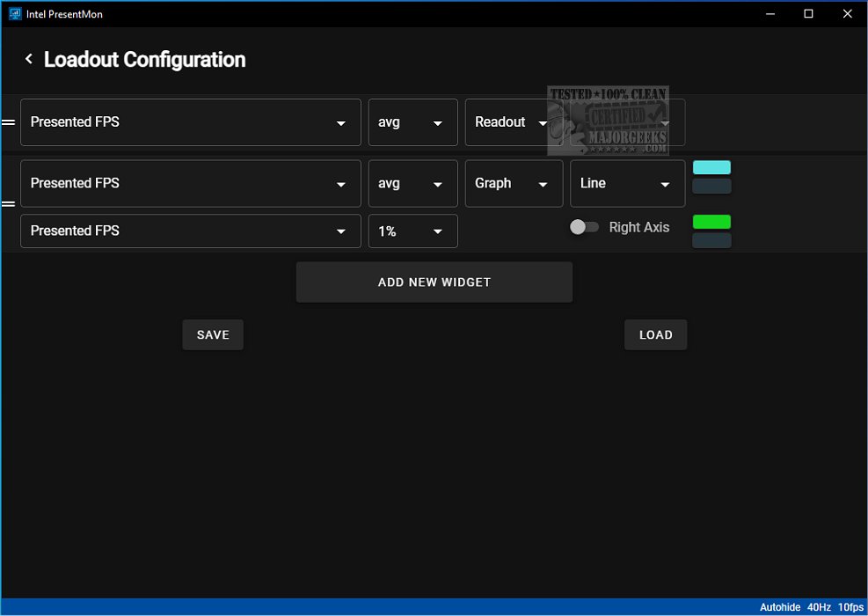Pick the dark fill swatch below green
The width and height of the screenshot is (868, 616).
point(711,240)
